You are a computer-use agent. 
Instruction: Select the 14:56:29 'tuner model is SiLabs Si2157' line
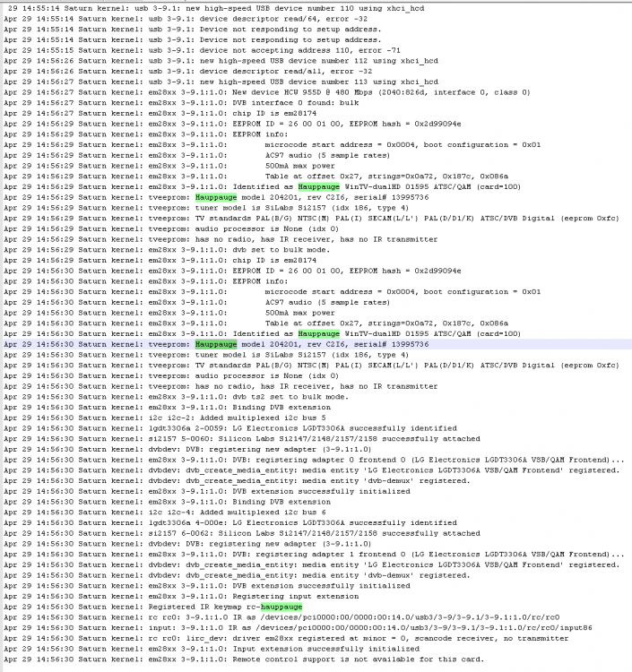pos(206,208)
